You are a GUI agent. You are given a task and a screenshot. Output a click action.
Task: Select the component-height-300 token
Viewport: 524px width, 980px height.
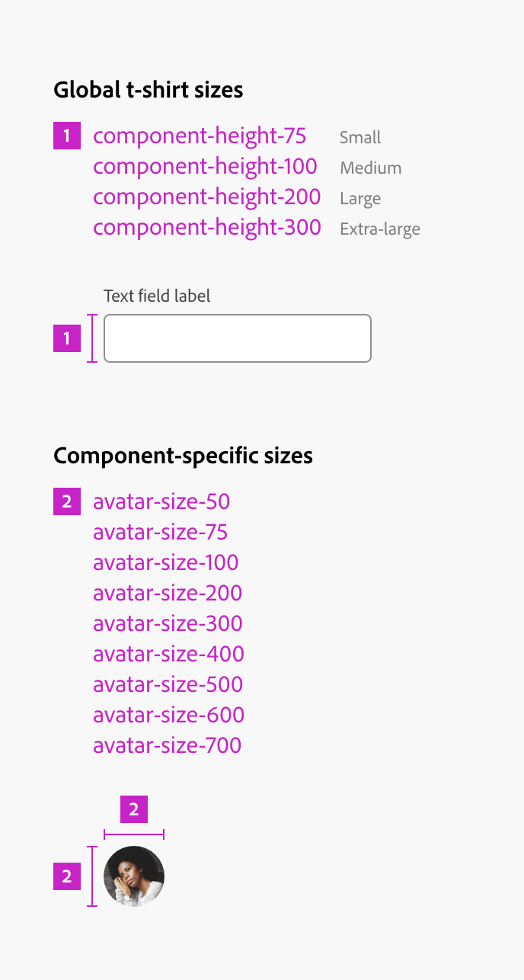(206, 228)
